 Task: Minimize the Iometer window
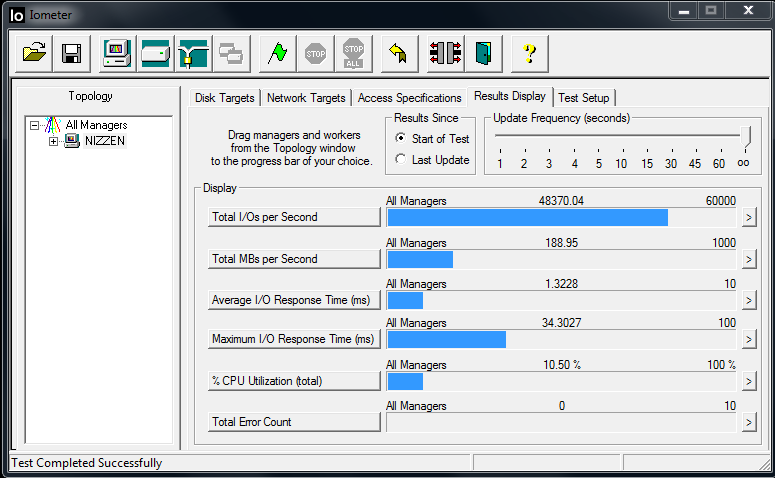tap(684, 11)
